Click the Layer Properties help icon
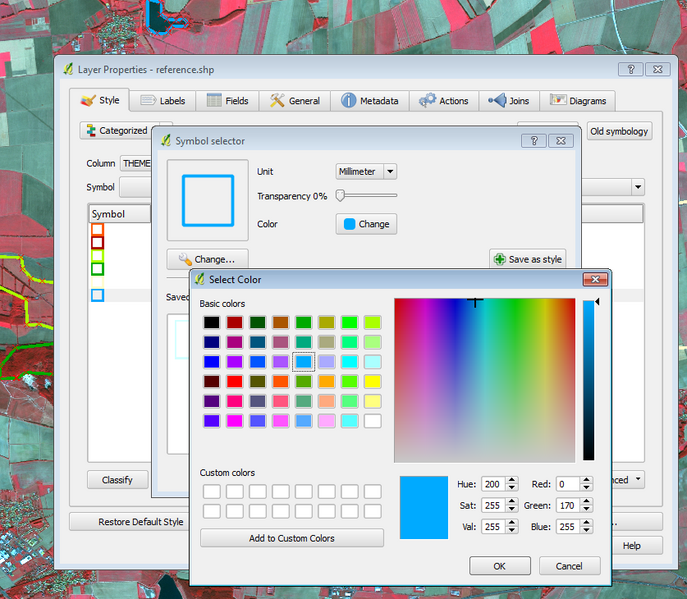The image size is (687, 599). 631,69
